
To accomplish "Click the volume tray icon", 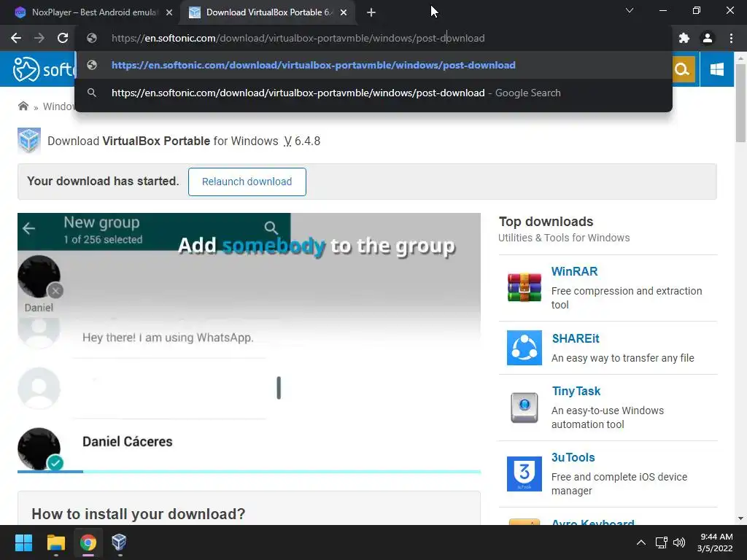I will [679, 542].
